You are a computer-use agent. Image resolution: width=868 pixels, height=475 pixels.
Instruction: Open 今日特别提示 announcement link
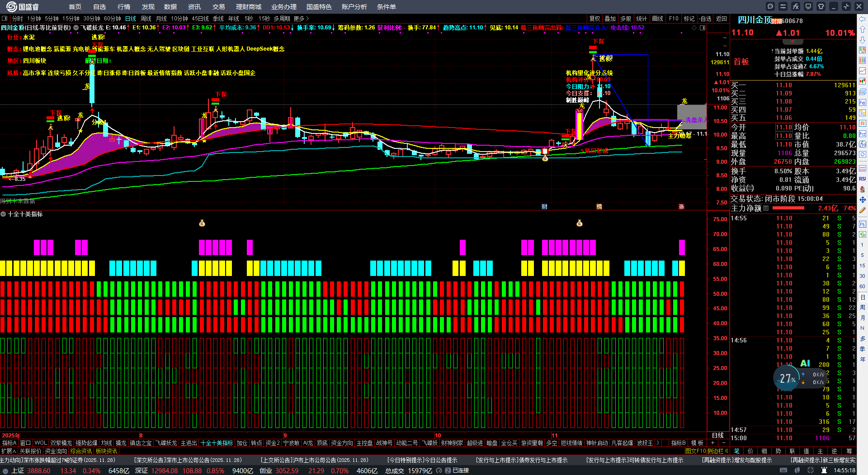(422, 460)
